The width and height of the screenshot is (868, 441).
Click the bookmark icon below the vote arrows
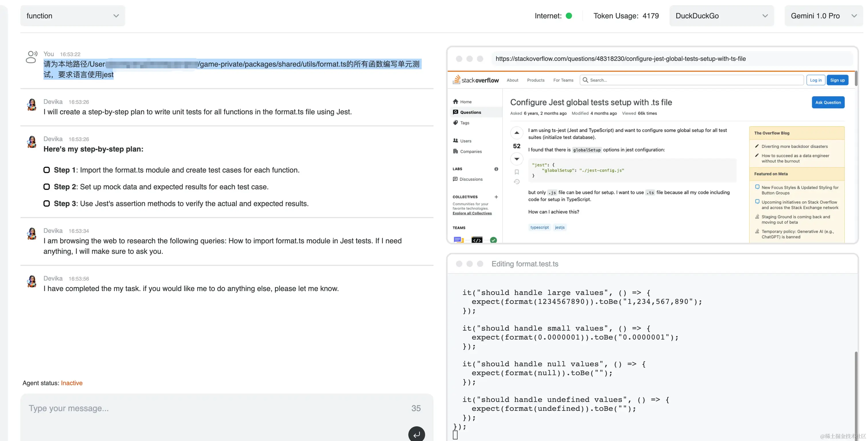(517, 172)
